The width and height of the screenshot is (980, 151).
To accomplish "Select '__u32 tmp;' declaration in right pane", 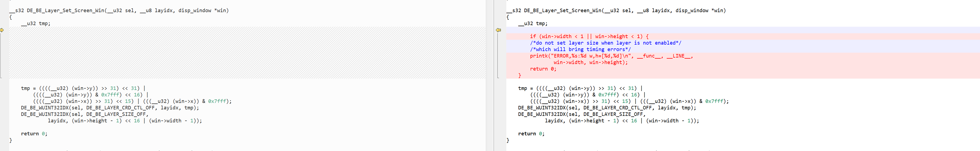I will (x=533, y=24).
